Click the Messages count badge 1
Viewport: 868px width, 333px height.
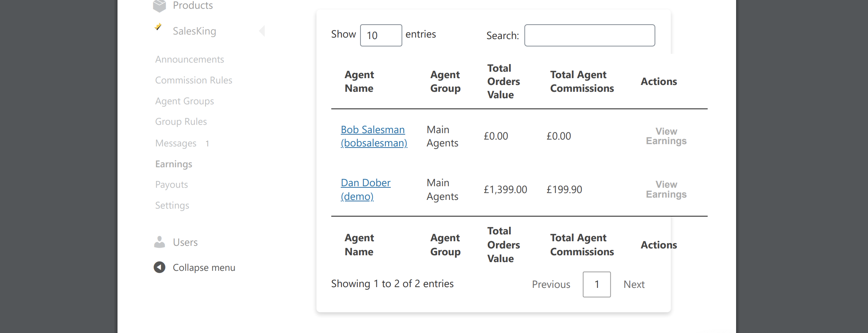point(207,144)
